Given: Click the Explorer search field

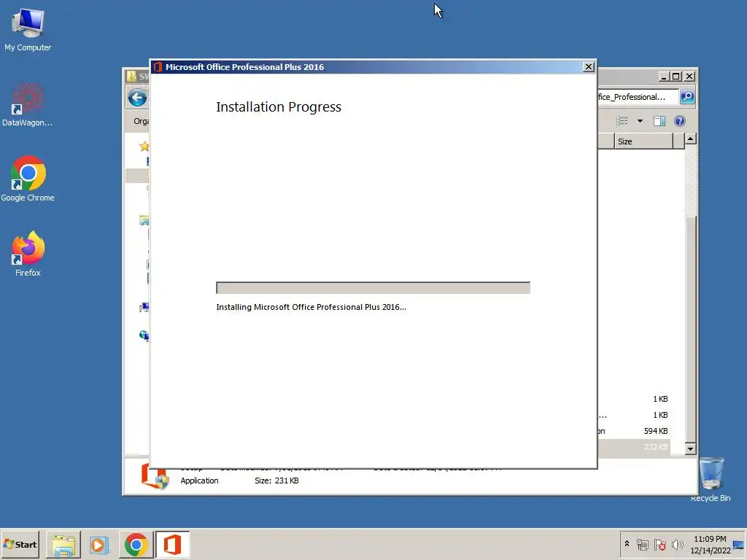Looking at the screenshot, I should click(638, 97).
